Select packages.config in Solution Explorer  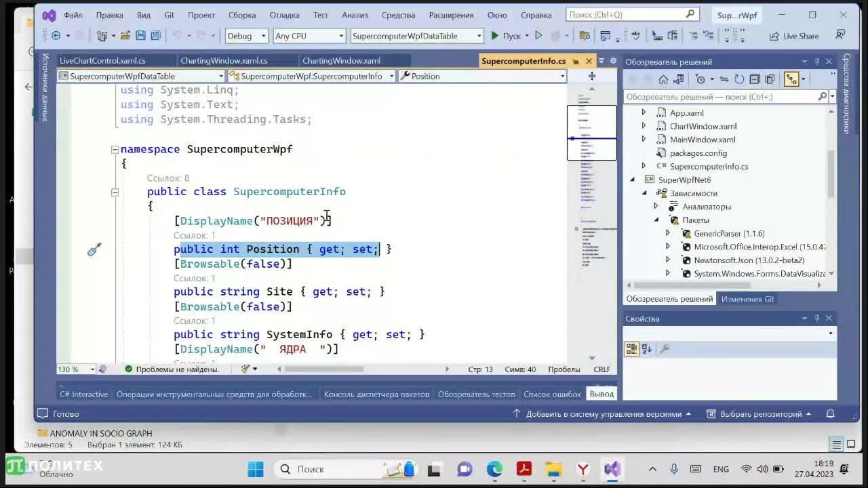coord(698,153)
